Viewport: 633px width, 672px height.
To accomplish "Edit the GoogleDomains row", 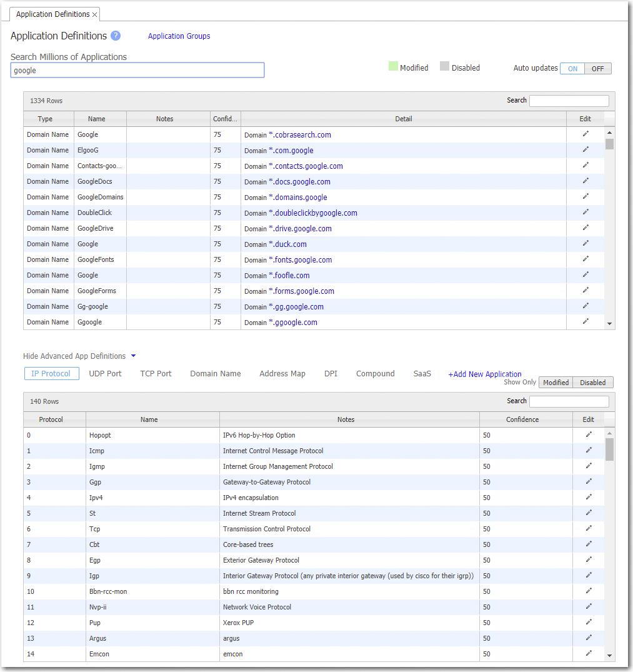I will pos(586,196).
